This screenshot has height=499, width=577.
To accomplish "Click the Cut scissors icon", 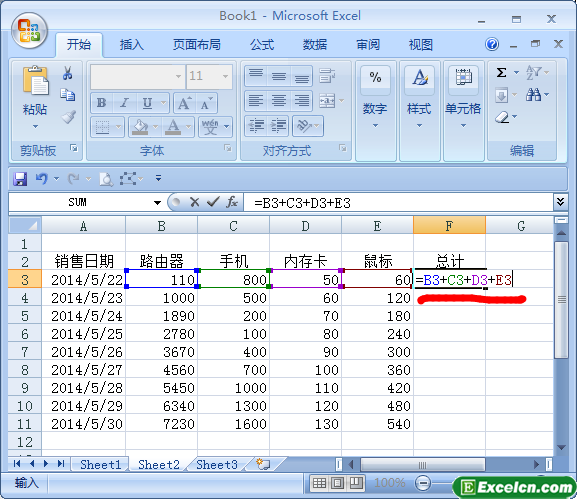I will tap(67, 73).
